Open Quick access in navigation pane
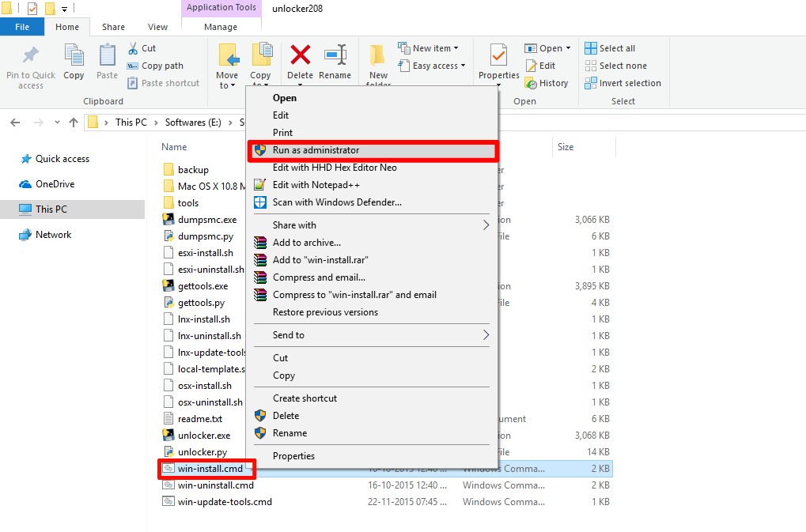 (55, 159)
